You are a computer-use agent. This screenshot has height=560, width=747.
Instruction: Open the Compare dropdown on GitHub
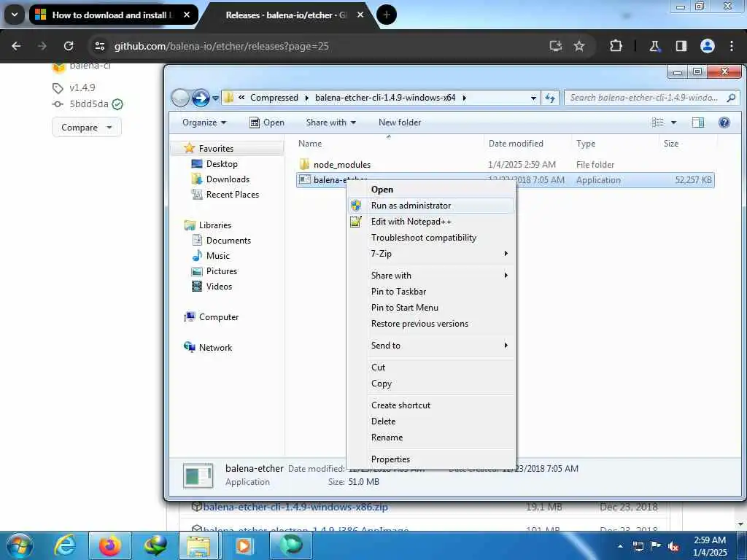click(x=87, y=128)
